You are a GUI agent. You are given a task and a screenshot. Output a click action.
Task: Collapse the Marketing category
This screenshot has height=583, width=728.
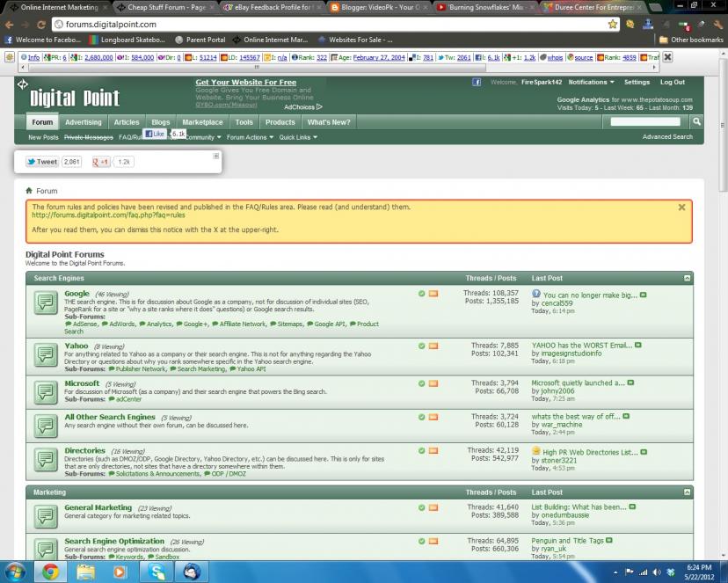click(688, 492)
